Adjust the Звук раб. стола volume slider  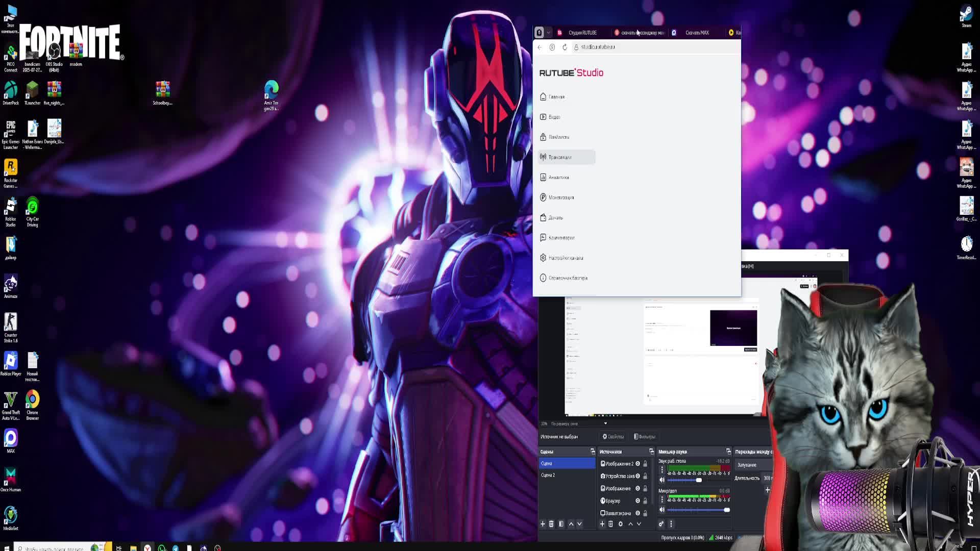pyautogui.click(x=699, y=480)
